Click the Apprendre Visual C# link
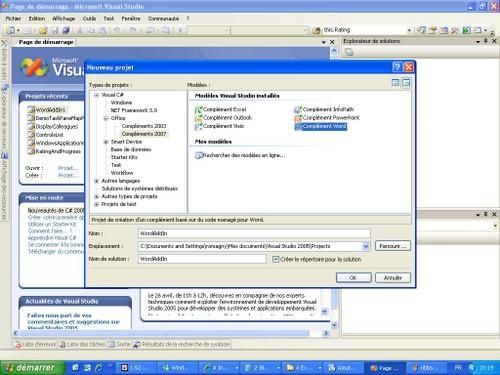The width and height of the screenshot is (500, 375). [52, 238]
